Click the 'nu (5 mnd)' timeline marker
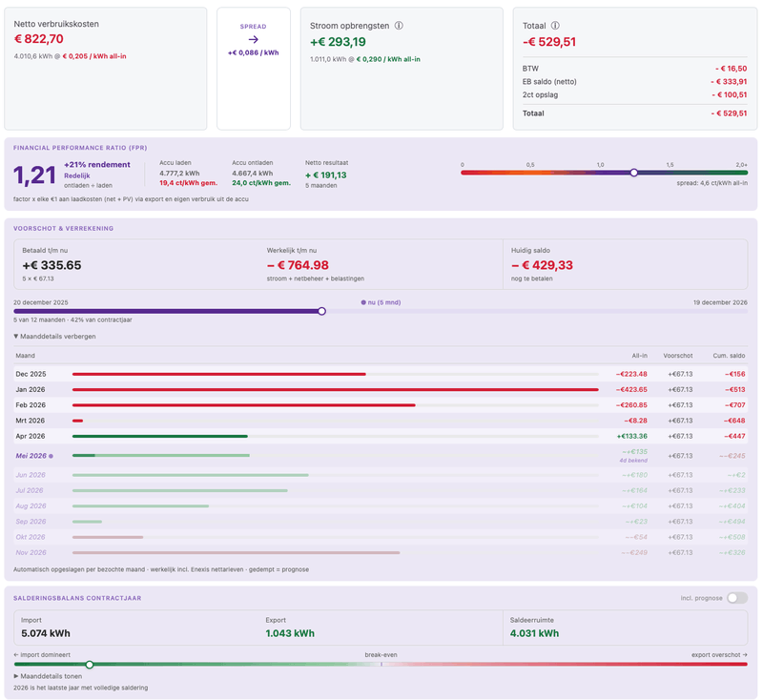This screenshot has height=700, width=763. (381, 302)
